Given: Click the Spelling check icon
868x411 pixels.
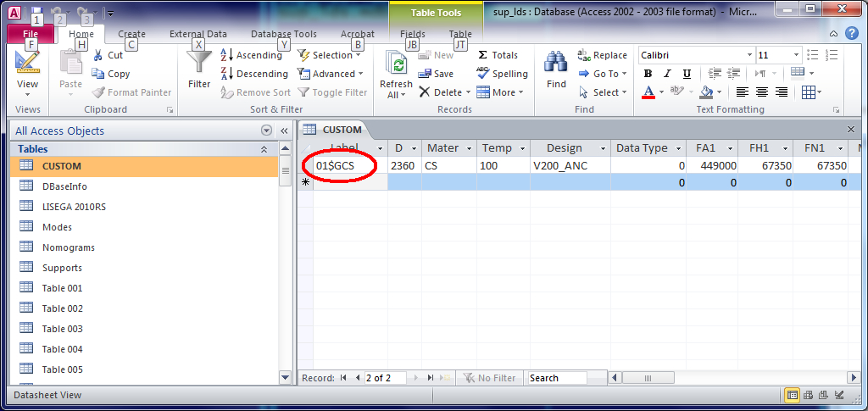Looking at the screenshot, I should [483, 74].
